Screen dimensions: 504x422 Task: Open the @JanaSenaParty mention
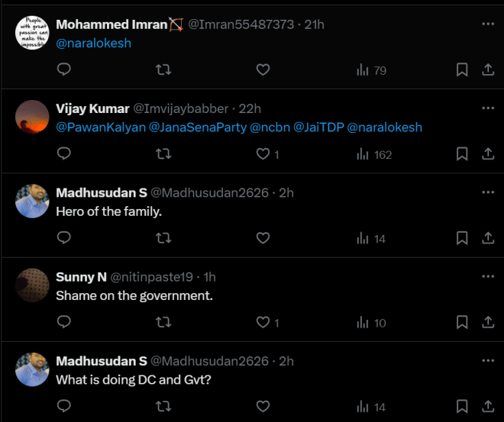tap(198, 127)
